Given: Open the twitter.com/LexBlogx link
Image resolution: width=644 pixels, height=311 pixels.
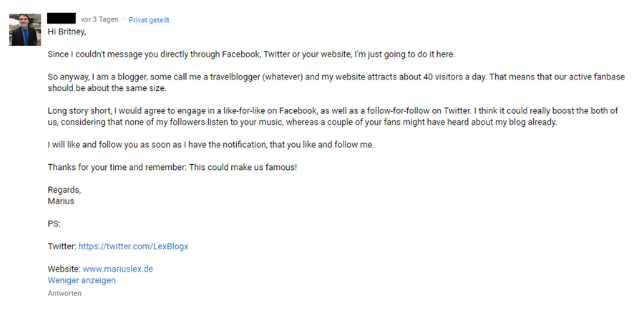Looking at the screenshot, I should point(134,247).
